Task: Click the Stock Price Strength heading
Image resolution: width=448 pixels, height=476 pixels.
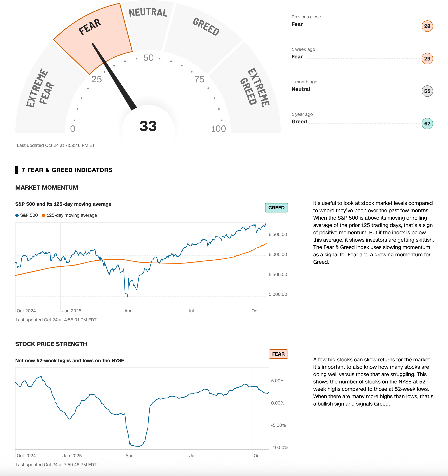Action: tap(51, 344)
